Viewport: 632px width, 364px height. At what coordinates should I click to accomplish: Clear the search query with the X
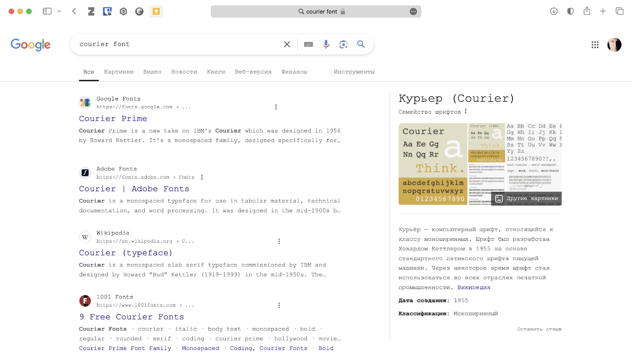click(x=287, y=44)
